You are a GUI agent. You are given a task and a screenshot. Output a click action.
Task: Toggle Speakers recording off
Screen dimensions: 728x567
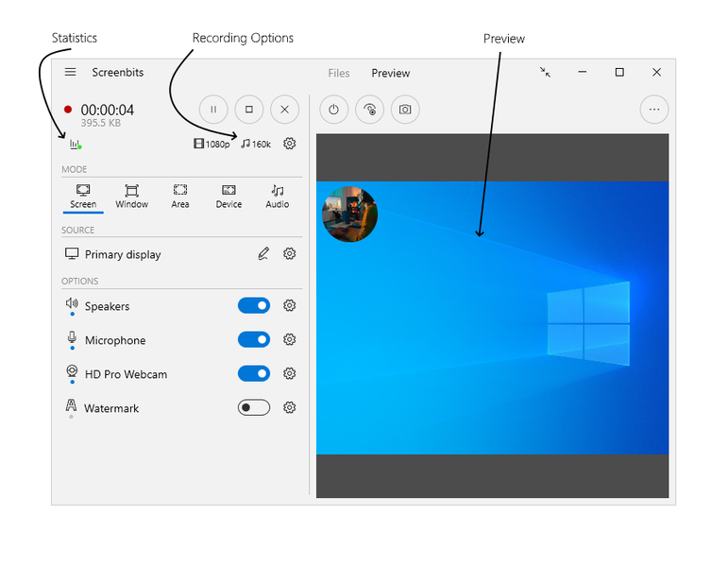coord(254,306)
